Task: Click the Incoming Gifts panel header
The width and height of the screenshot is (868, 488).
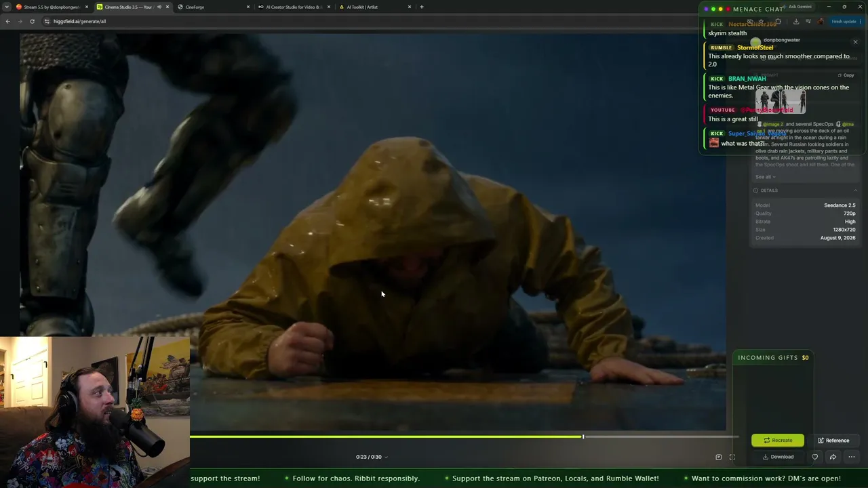Action: click(x=773, y=358)
